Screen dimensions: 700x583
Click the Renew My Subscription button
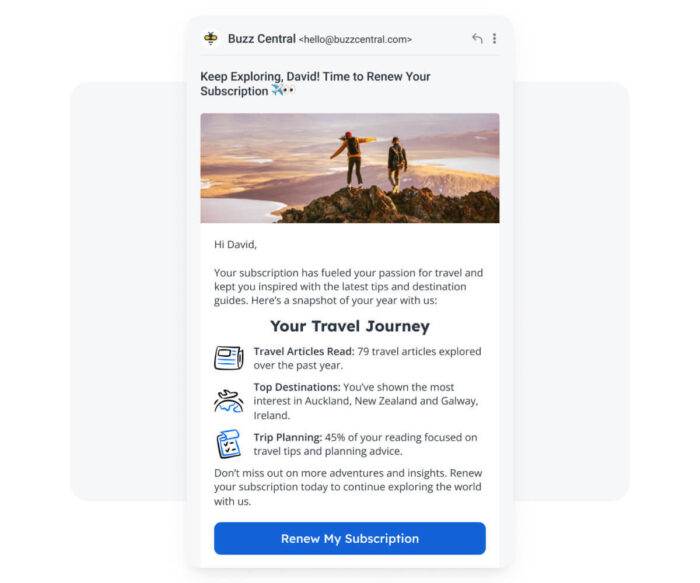click(350, 538)
